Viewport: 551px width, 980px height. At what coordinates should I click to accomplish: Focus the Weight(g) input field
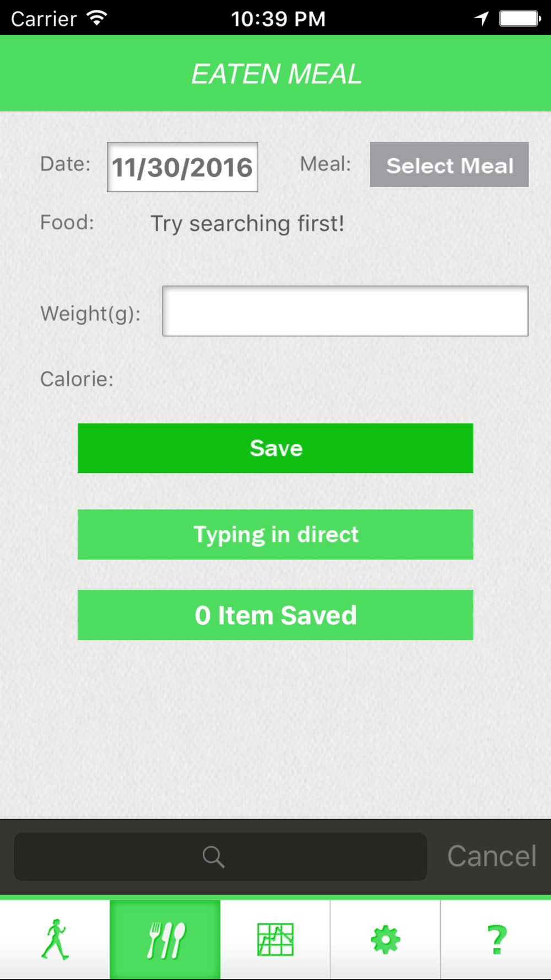click(x=345, y=311)
